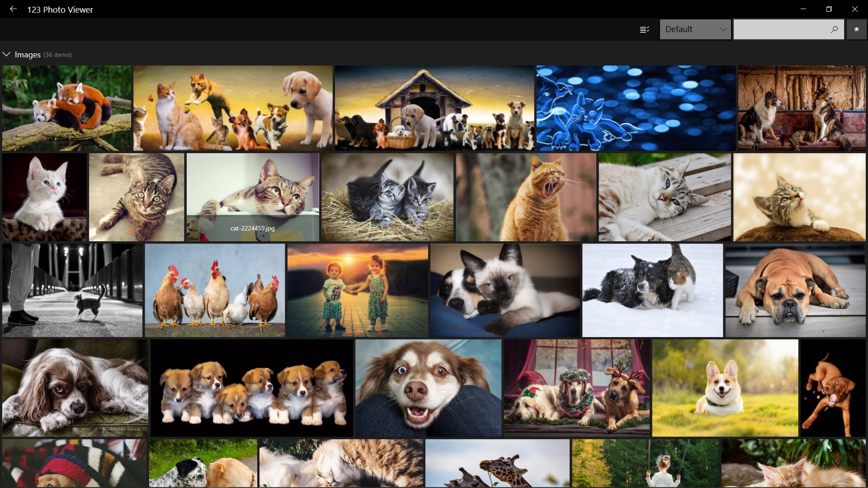Open the corgi on grass photo
Screen dimensions: 868x488
click(x=725, y=388)
